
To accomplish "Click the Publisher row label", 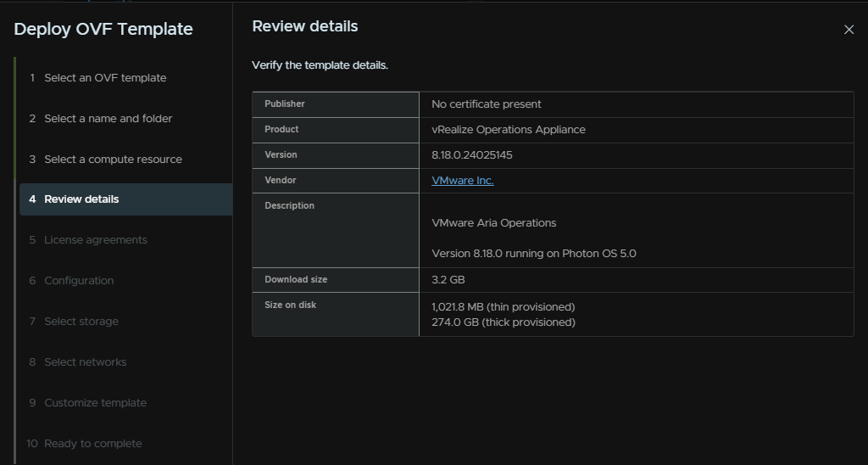I will pos(285,104).
